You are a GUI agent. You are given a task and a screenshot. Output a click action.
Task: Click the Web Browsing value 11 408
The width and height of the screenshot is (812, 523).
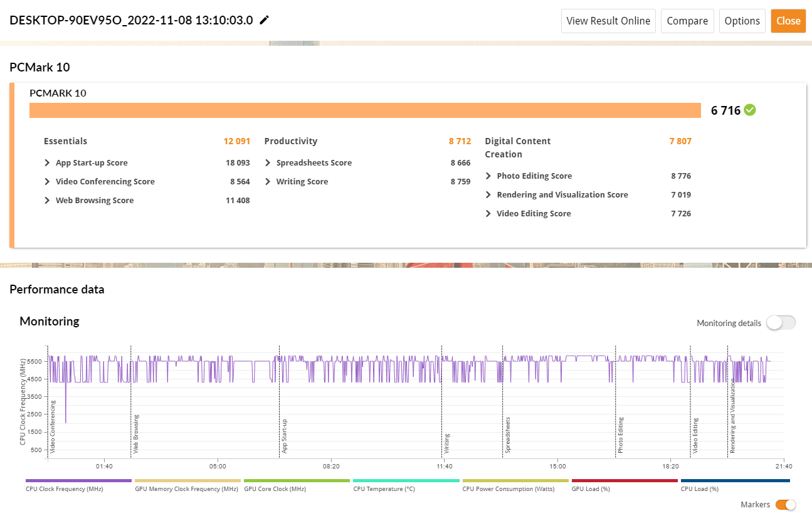(238, 201)
